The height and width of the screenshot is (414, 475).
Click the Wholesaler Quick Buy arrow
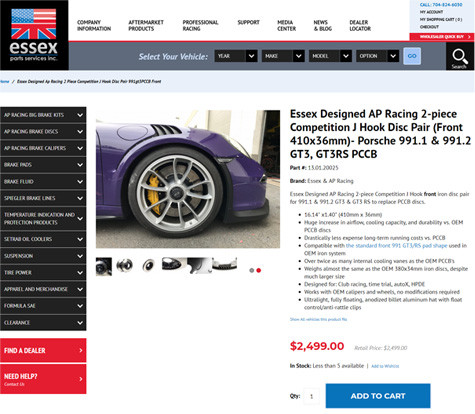point(469,37)
